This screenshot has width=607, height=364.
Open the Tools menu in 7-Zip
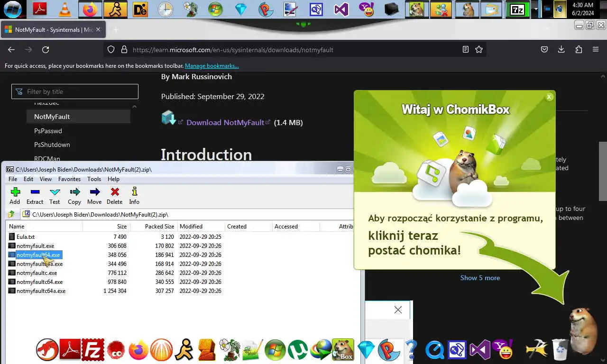point(94,179)
